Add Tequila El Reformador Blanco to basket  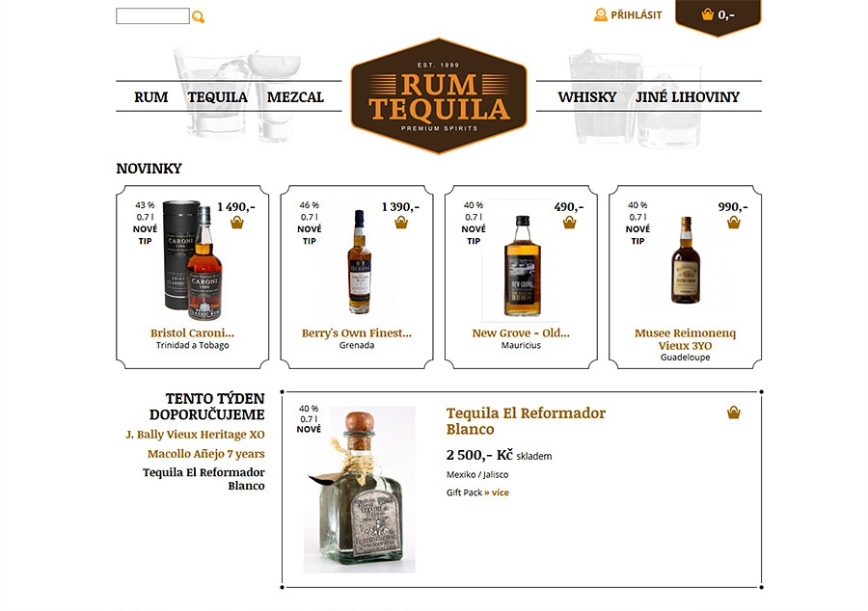pyautogui.click(x=734, y=412)
